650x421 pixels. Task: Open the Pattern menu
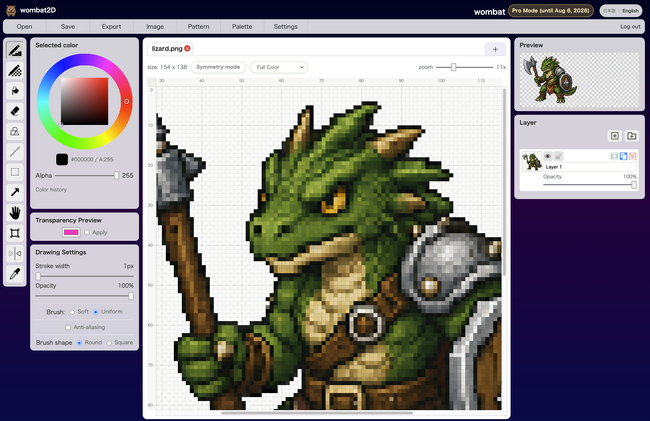click(199, 27)
